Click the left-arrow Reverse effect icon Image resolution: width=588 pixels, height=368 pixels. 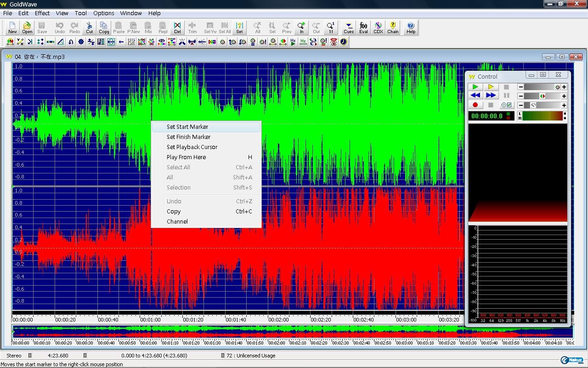pos(121,42)
